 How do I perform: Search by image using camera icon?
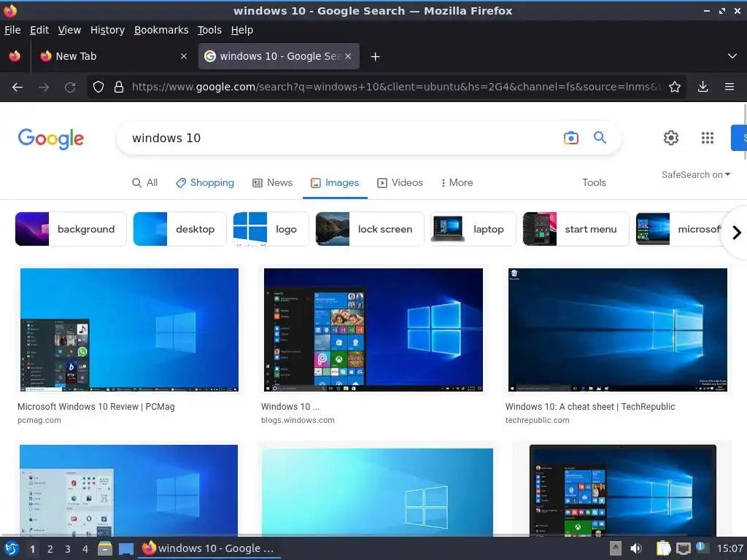(570, 138)
